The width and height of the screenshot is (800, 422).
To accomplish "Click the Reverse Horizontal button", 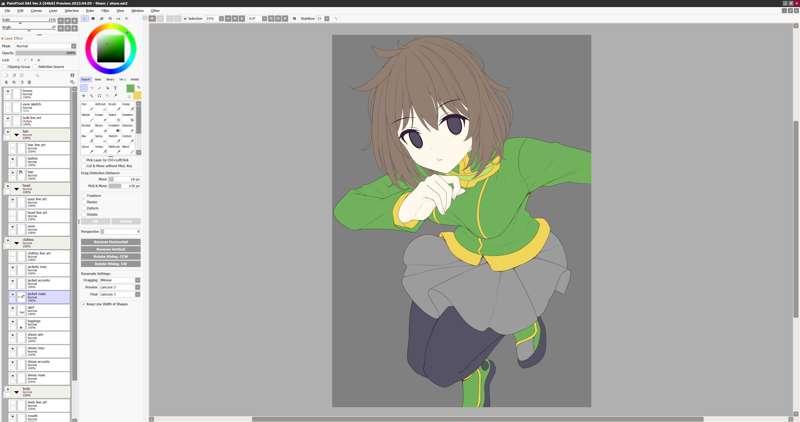I will (111, 242).
